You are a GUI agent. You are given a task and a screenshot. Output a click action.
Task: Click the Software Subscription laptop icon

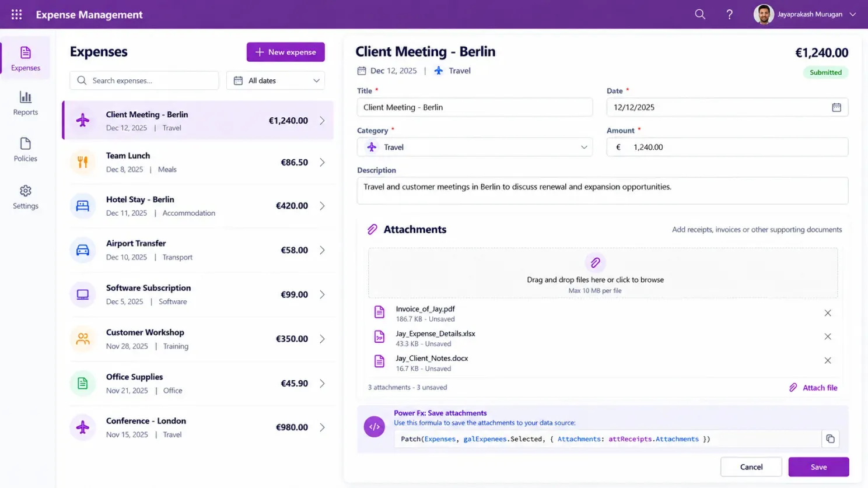(x=83, y=294)
